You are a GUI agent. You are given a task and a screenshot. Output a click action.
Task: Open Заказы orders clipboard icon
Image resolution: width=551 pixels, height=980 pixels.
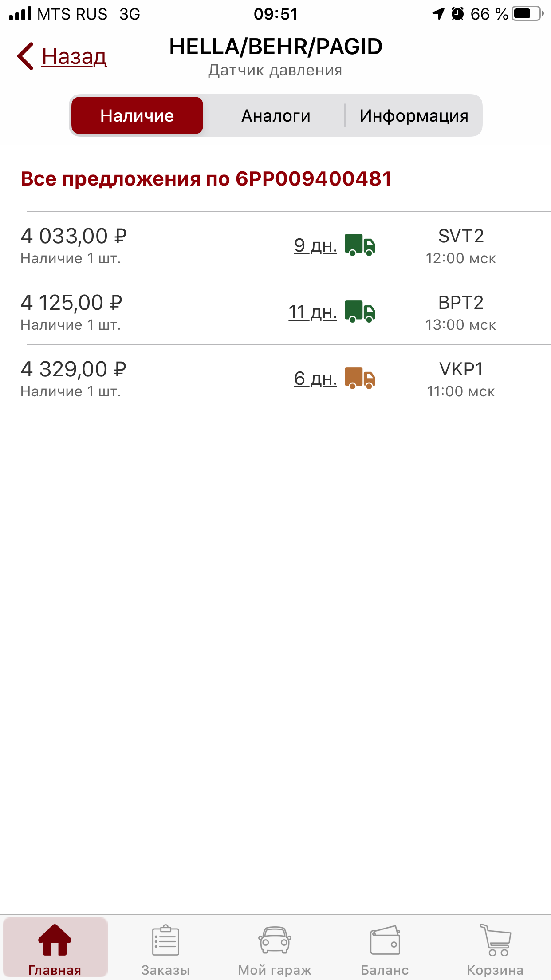[165, 940]
